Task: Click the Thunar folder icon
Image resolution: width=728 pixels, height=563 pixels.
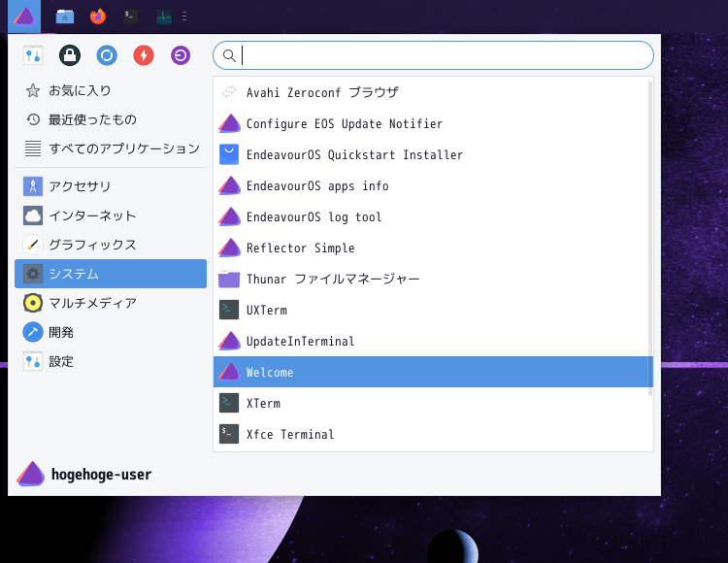Action: point(229,279)
